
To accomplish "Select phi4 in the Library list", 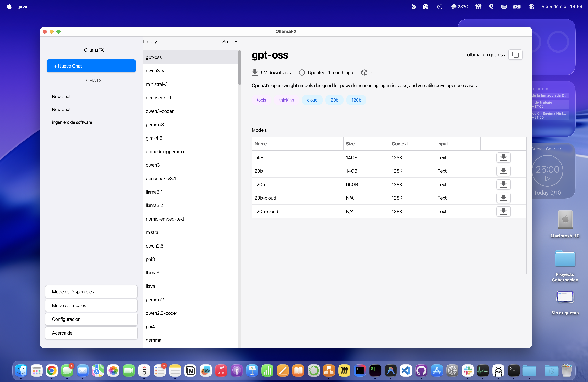I will click(190, 327).
